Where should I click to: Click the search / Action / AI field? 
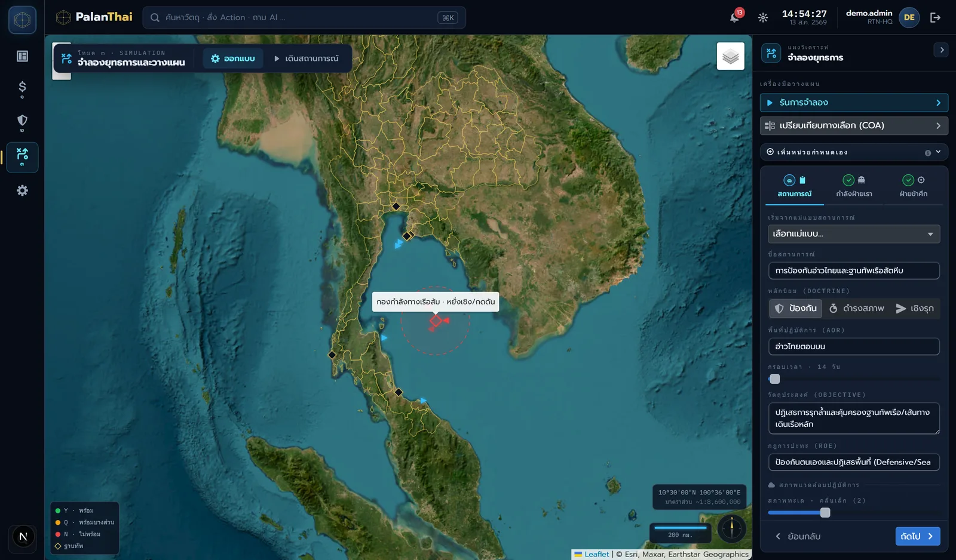pyautogui.click(x=304, y=17)
